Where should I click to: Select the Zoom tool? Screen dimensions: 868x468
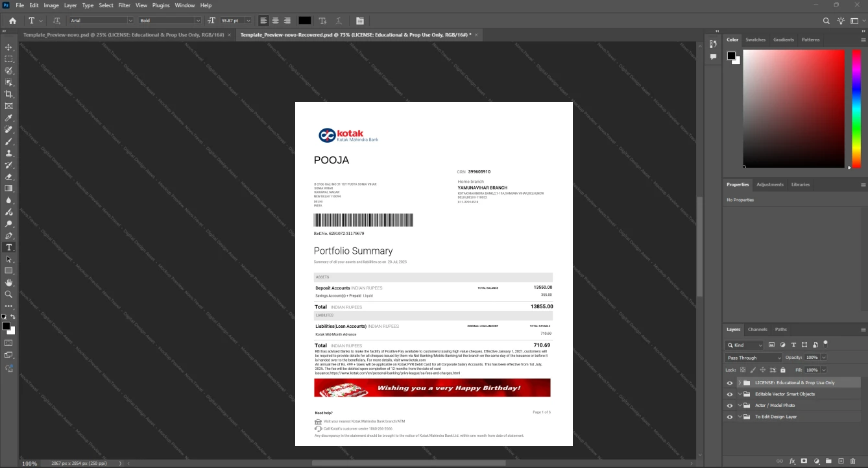[x=9, y=294]
